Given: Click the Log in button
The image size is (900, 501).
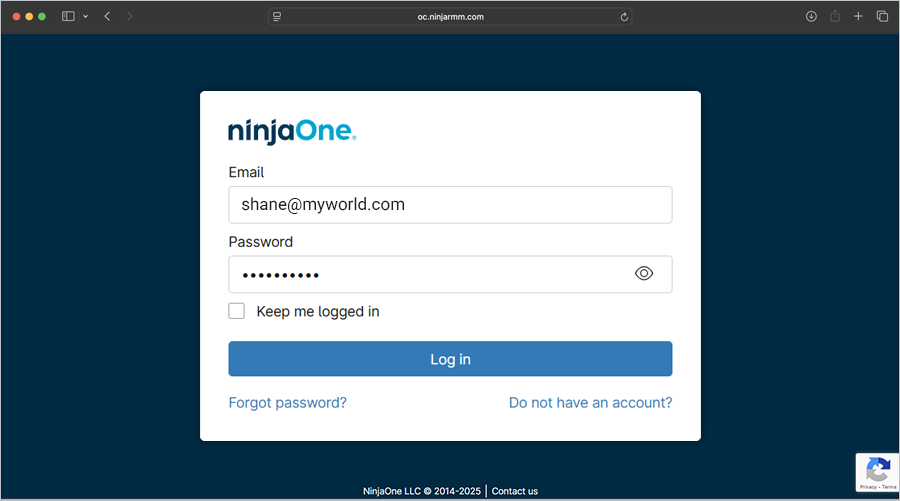Looking at the screenshot, I should 450,359.
